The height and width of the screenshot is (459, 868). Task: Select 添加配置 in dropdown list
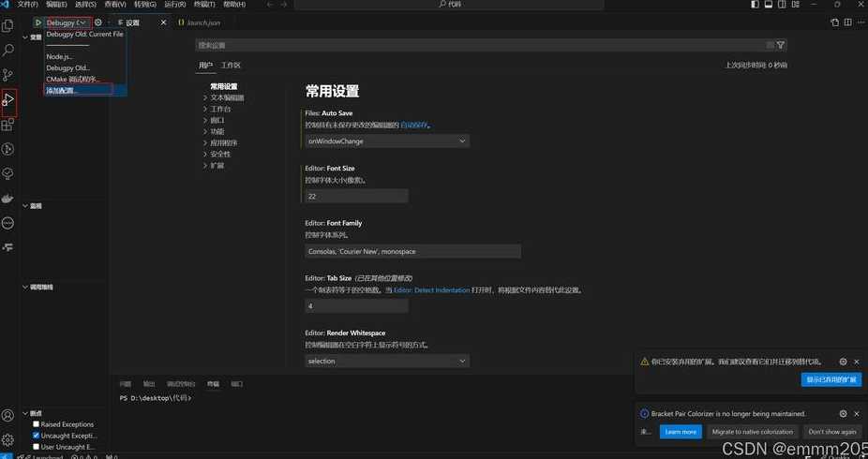tap(85, 90)
